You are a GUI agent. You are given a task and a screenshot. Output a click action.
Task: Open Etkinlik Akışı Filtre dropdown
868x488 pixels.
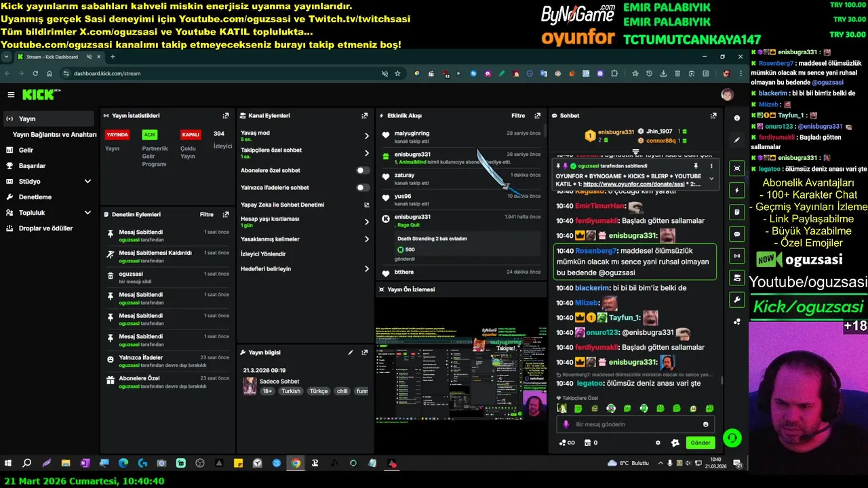[518, 116]
